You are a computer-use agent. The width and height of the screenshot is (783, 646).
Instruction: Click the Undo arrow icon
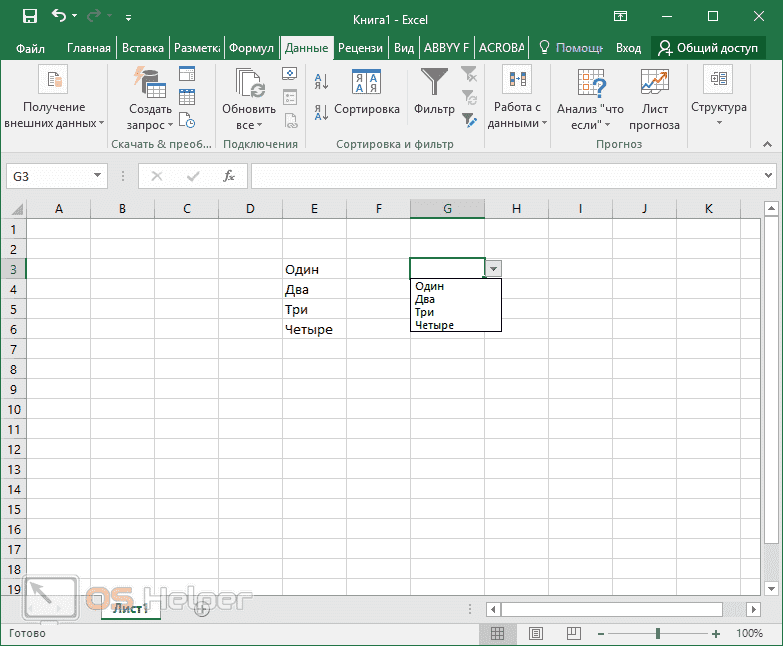pos(59,17)
